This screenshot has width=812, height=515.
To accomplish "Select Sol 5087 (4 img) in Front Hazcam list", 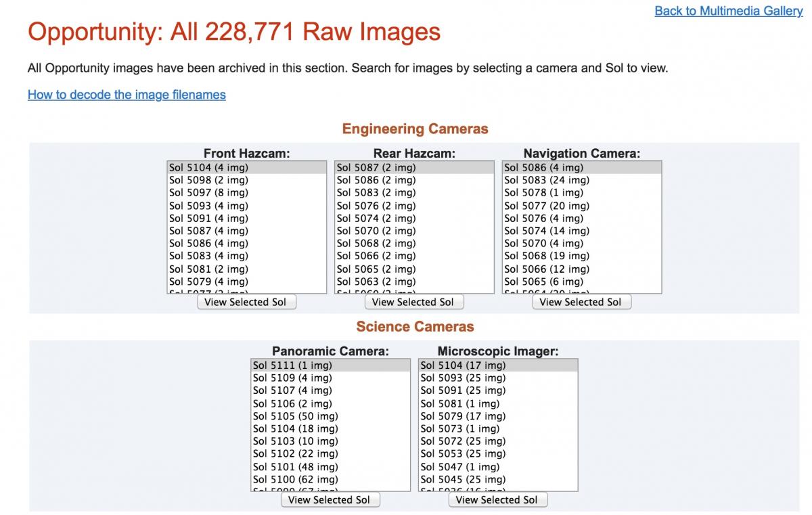I will coord(246,231).
